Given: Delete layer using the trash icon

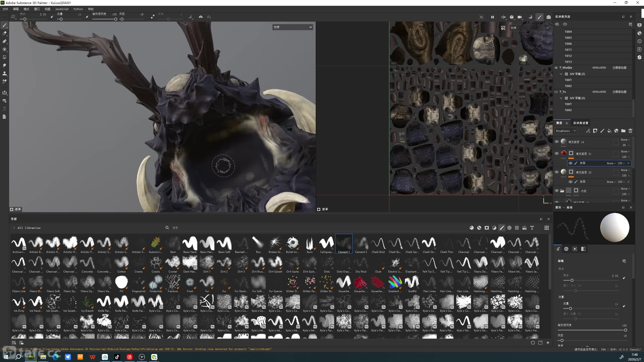Looking at the screenshot, I should point(630,131).
